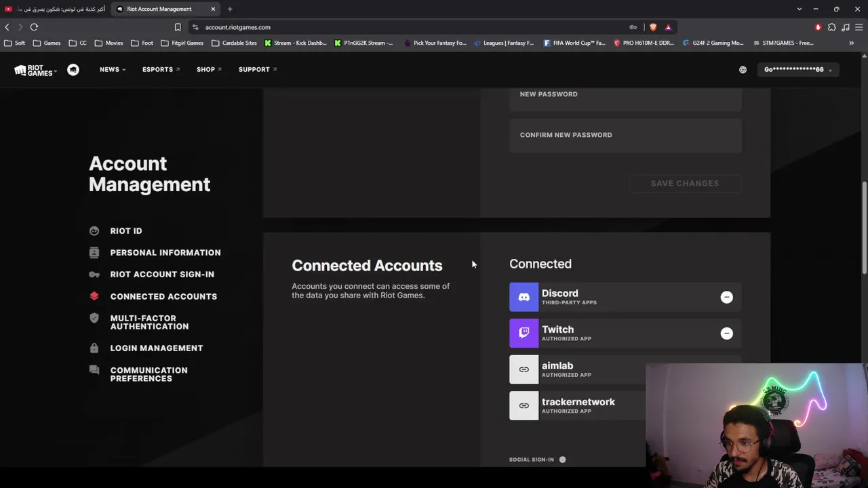
Task: Click the chat icon for Communication Preferences
Action: point(94,370)
